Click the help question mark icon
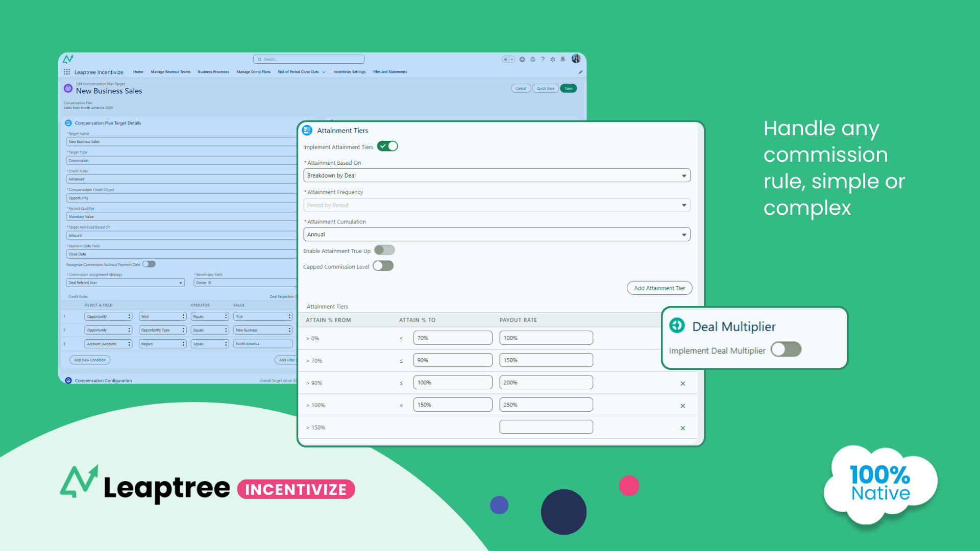 pos(543,59)
